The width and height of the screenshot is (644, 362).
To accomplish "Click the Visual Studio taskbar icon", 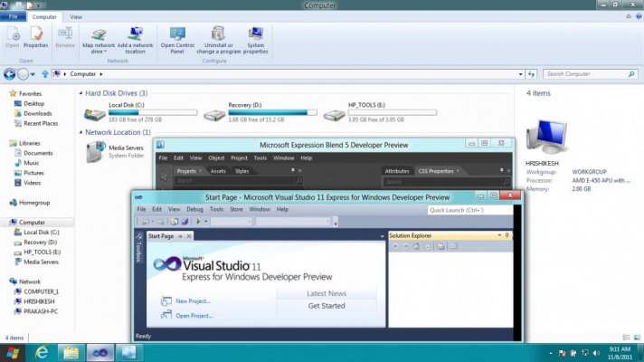I will coord(99,353).
